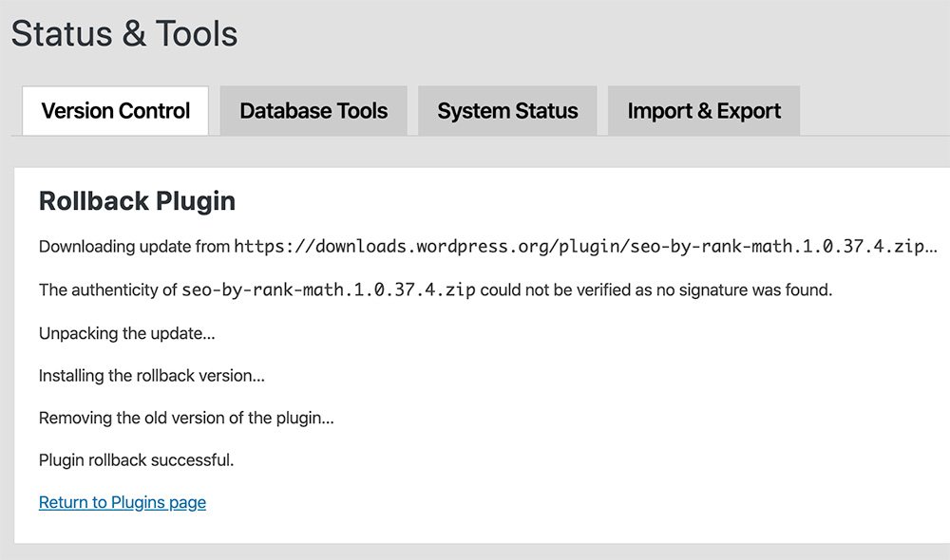This screenshot has height=560, width=950.
Task: Click the "Plugin rollback successful." message
Action: click(136, 460)
